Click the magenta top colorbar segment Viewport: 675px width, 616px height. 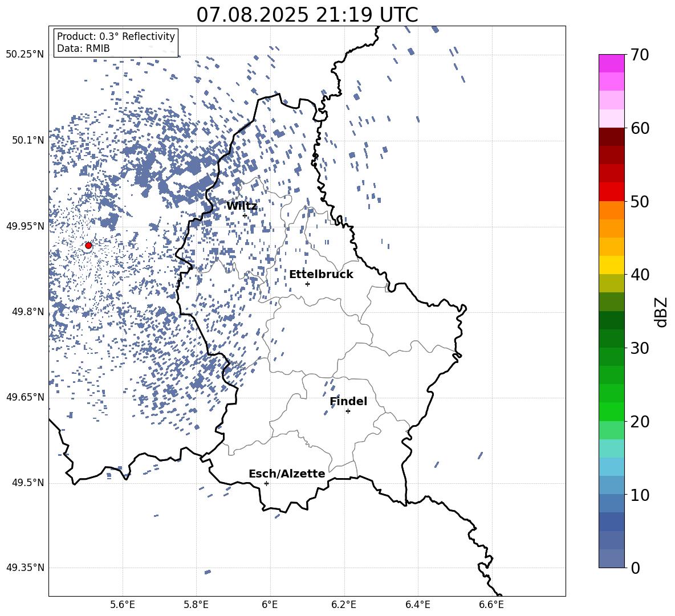coord(612,64)
